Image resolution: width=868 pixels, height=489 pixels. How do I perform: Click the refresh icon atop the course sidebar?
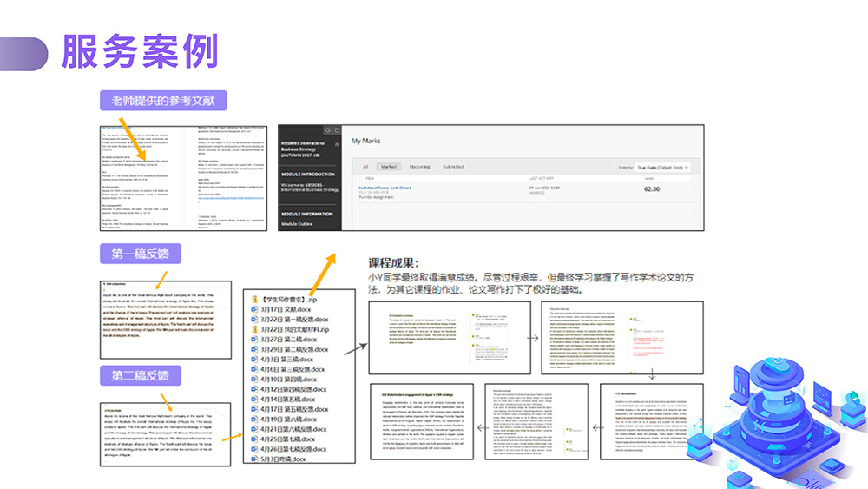click(328, 130)
